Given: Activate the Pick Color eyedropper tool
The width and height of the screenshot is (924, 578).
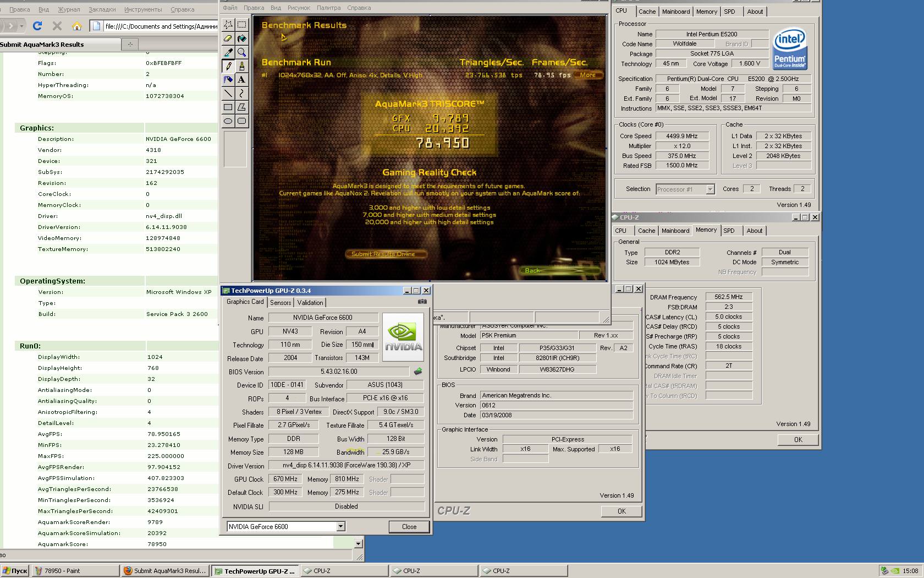Looking at the screenshot, I should coord(228,52).
